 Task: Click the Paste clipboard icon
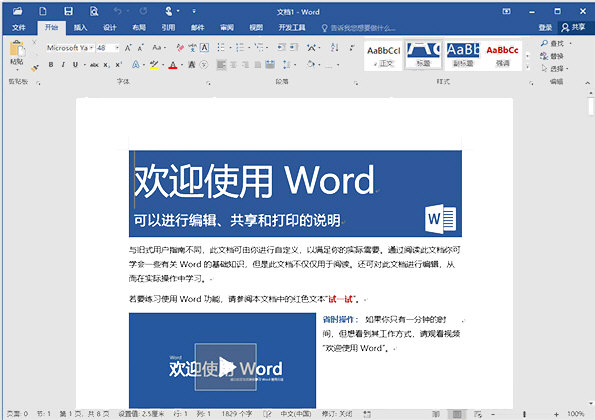coord(17,49)
